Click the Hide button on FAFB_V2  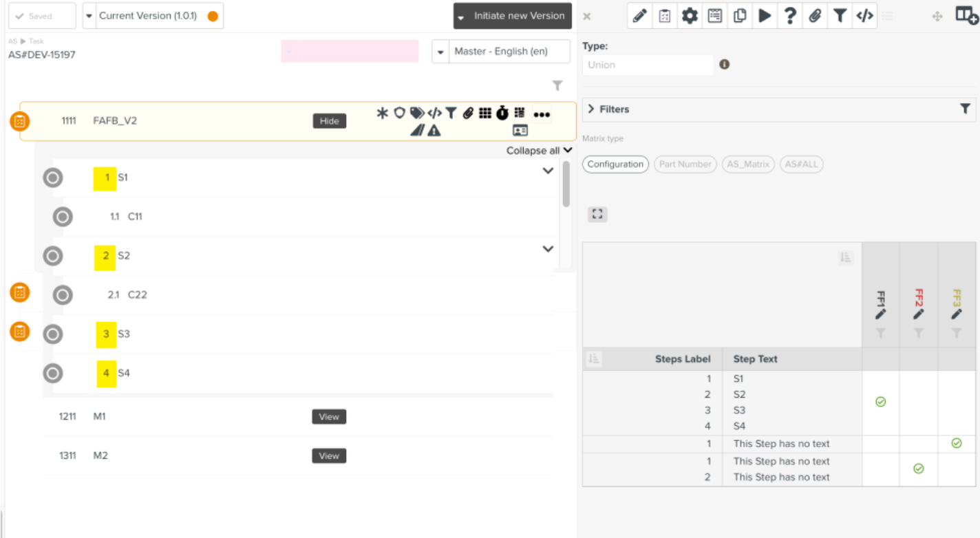pos(330,121)
